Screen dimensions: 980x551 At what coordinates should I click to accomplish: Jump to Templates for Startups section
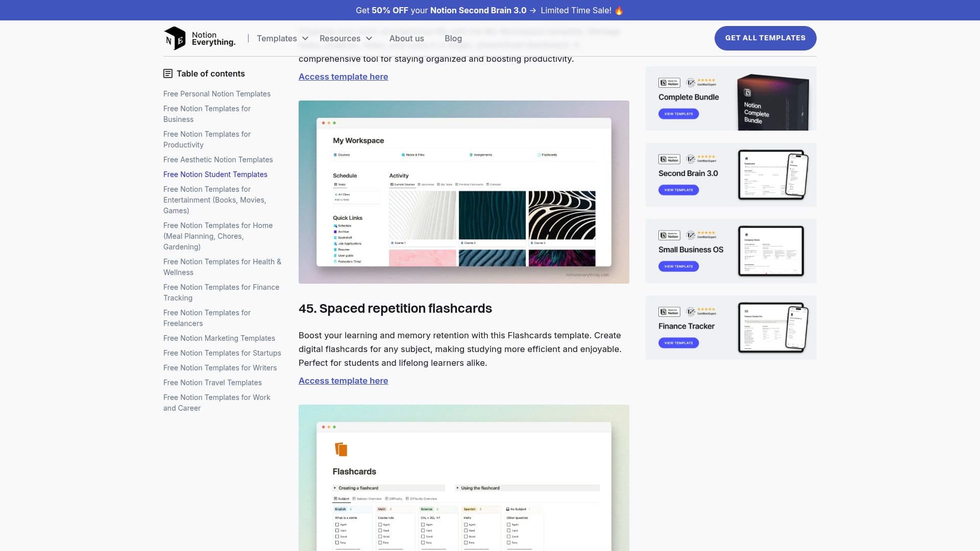[x=222, y=353]
